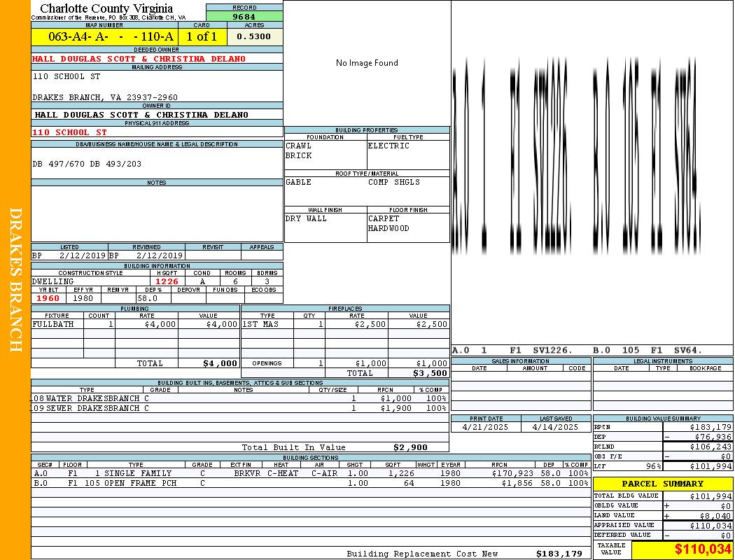735x560 pixels.
Task: Click floor finish HARDWOOD
Action: (388, 229)
